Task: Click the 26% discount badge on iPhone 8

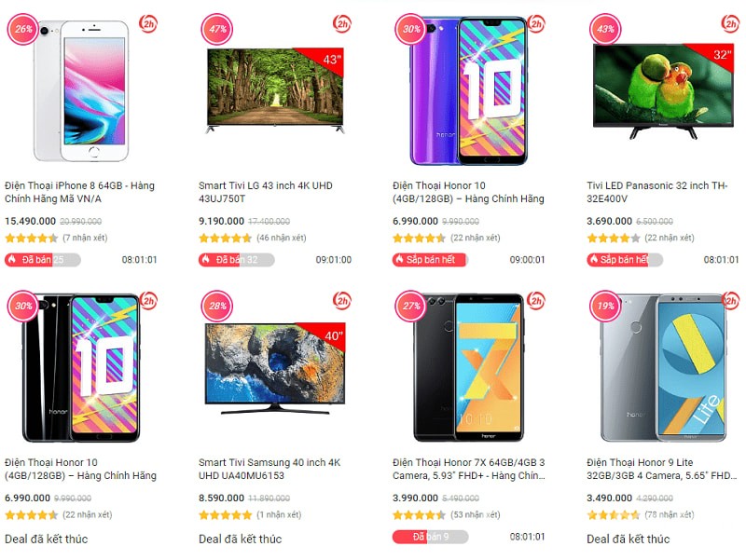Action: pos(22,30)
